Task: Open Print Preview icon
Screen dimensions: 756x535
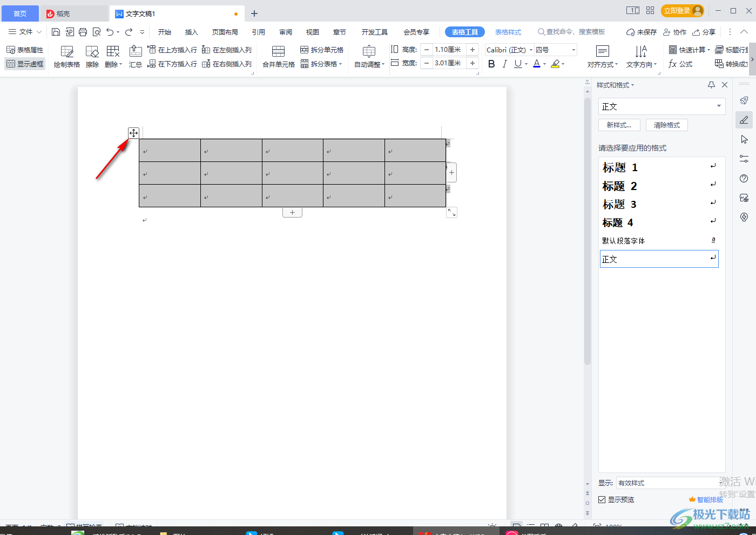Action: [x=97, y=32]
